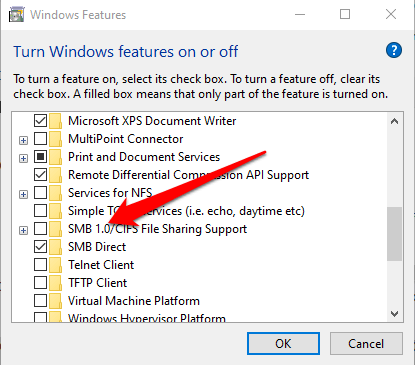Select the Services for NFS label
This screenshot has height=365, width=415.
(110, 193)
